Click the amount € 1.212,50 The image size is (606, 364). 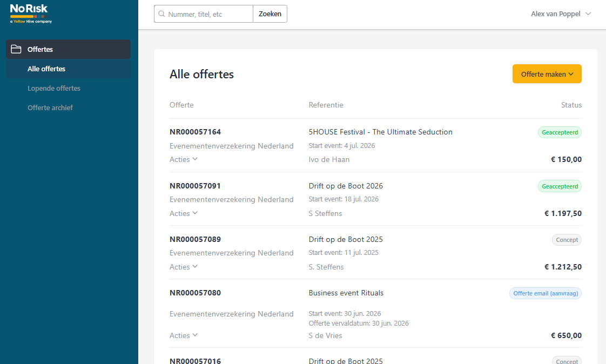click(563, 267)
